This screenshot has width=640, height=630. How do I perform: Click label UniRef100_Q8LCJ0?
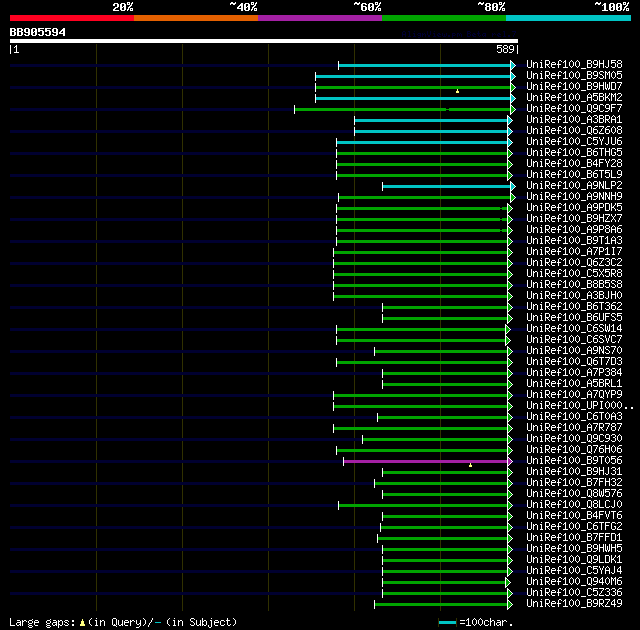(574, 505)
